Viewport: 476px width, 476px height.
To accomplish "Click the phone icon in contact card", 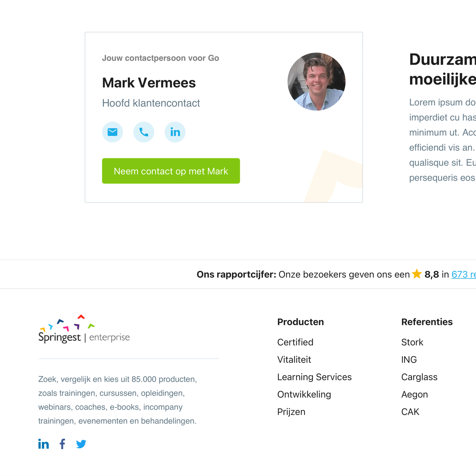I will point(144,132).
